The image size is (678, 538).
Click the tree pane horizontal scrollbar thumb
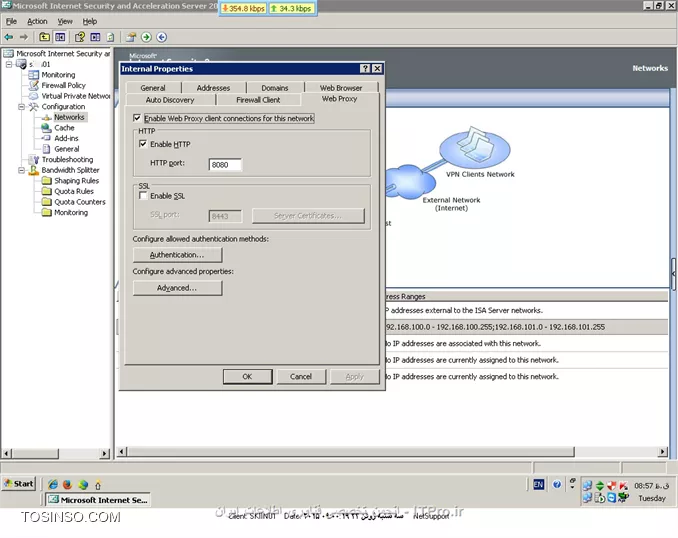pyautogui.click(x=35, y=454)
